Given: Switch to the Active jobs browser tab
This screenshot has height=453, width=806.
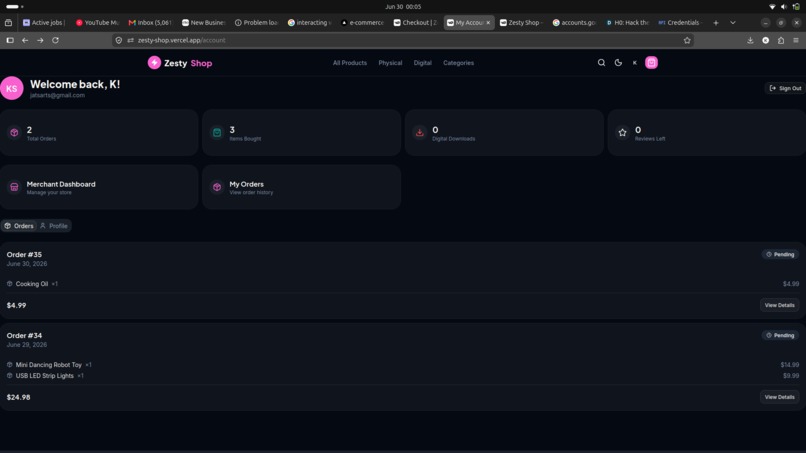Looking at the screenshot, I should (x=44, y=23).
